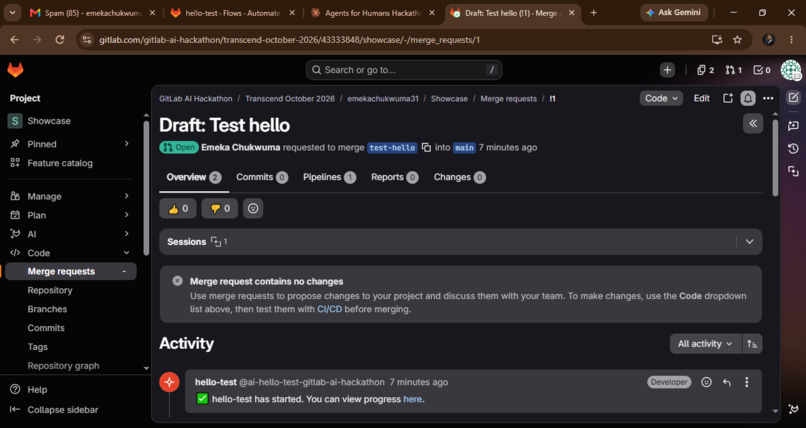Open a new browser tab

click(593, 13)
